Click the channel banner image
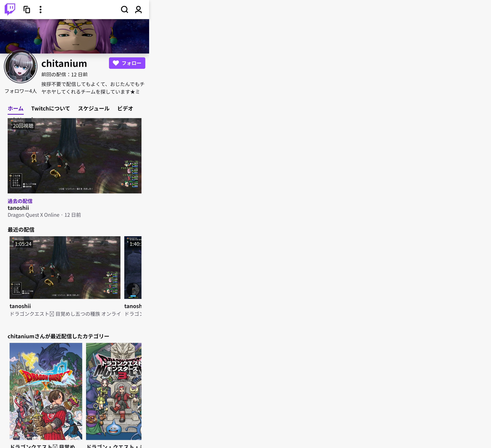 (75, 36)
